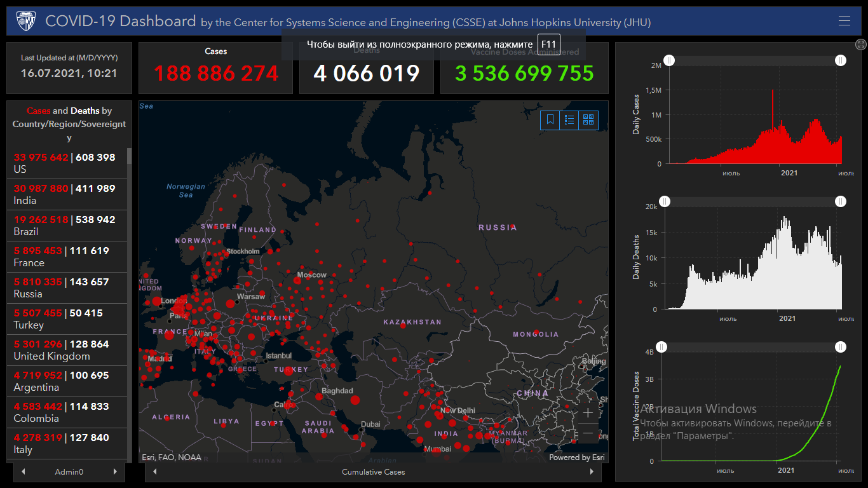Open map bookmarks button
This screenshot has width=868, height=488.
point(550,119)
